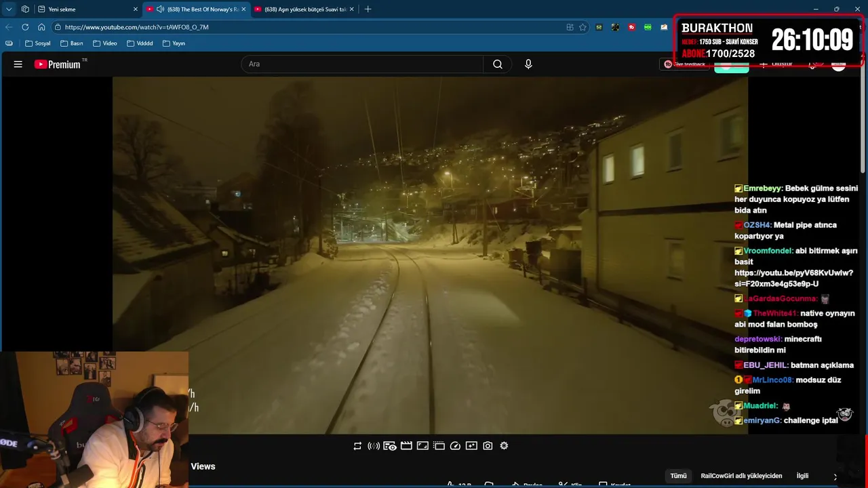
Task: Close the Yeni sekme tab
Action: point(135,9)
